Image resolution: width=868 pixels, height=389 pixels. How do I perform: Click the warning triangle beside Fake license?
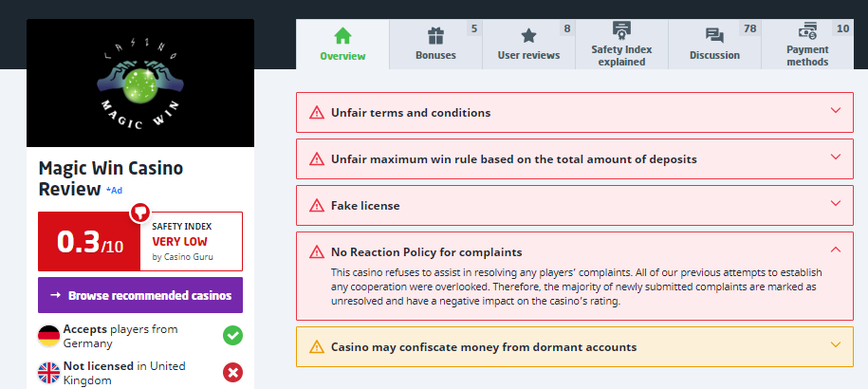coord(317,205)
